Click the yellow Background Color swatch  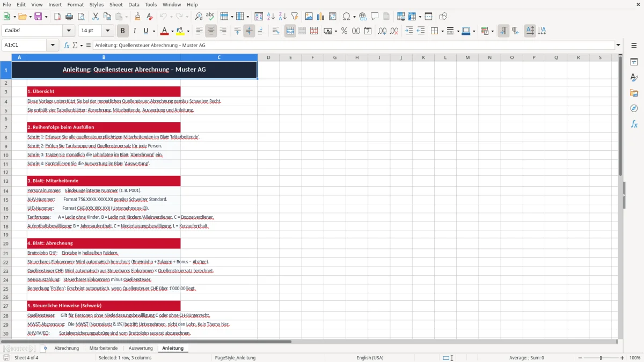[x=180, y=31]
